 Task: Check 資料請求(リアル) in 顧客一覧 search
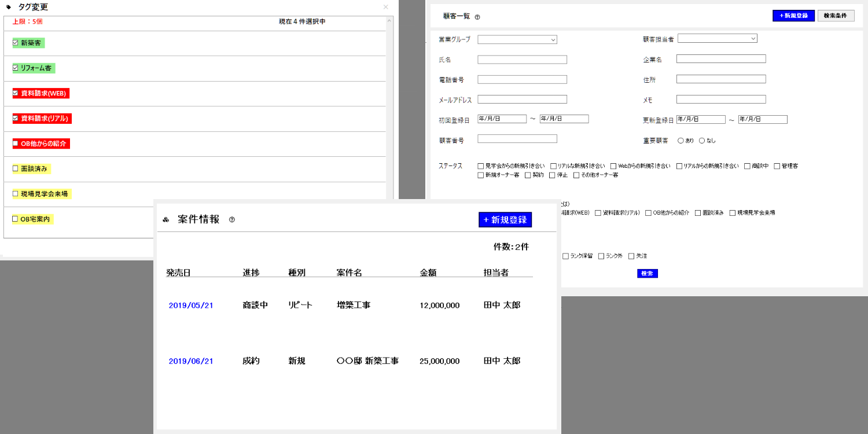pos(598,213)
